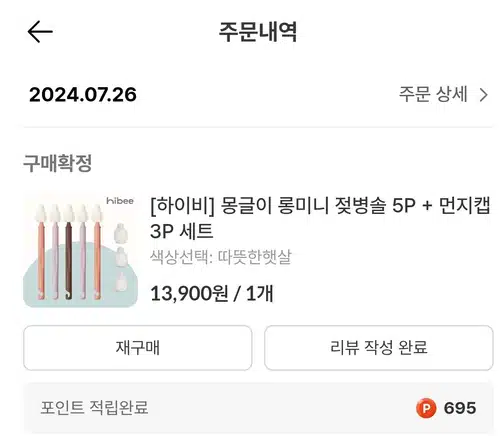Image resolution: width=500 pixels, height=436 pixels.
Task: Click the 695 points value
Action: (x=460, y=408)
